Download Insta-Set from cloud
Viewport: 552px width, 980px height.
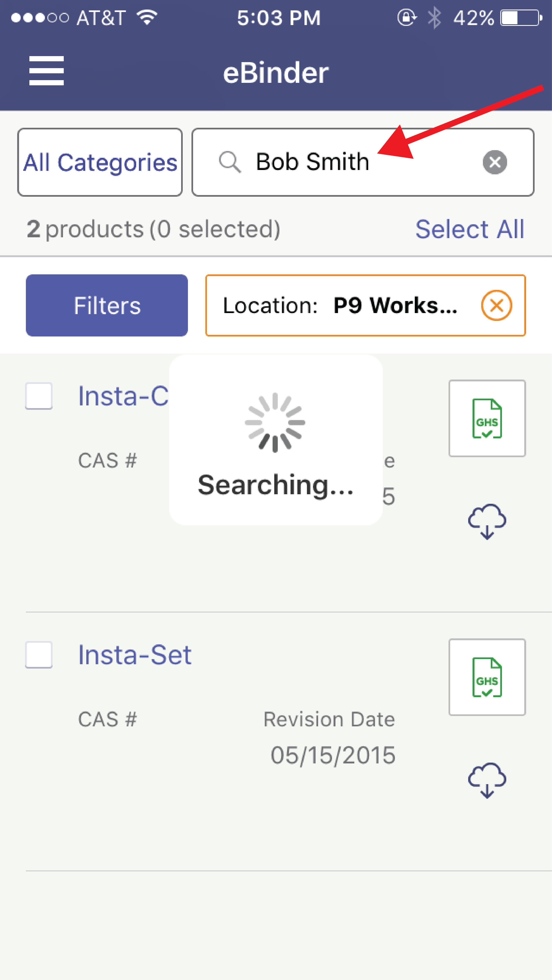487,780
